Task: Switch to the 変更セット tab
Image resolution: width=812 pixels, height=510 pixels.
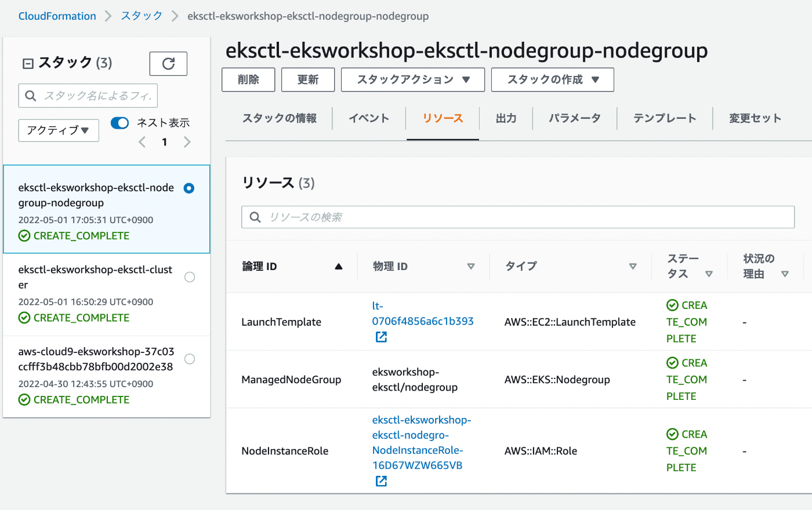Action: coord(755,118)
